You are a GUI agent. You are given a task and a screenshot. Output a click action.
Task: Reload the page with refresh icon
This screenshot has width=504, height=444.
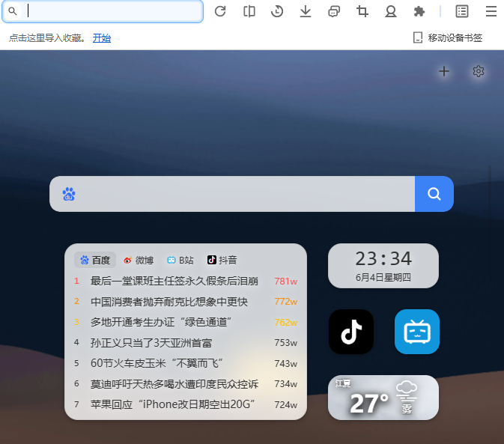coord(220,11)
